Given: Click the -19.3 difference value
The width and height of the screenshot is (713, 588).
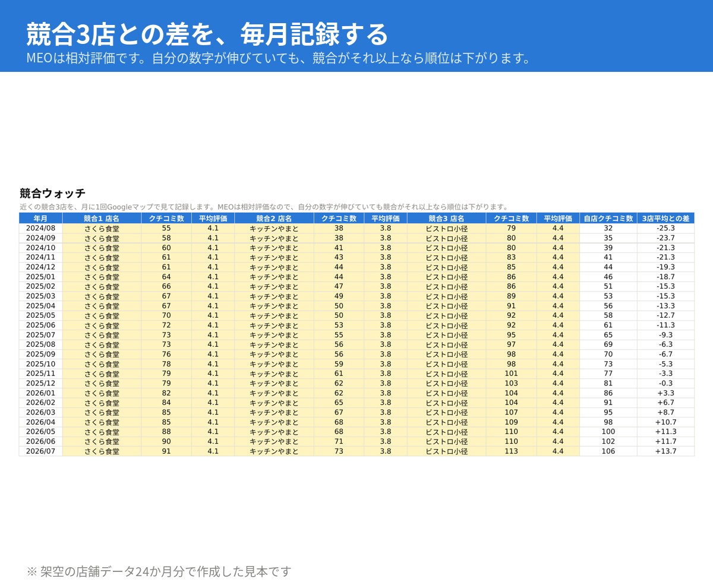Looking at the screenshot, I should click(x=665, y=267).
